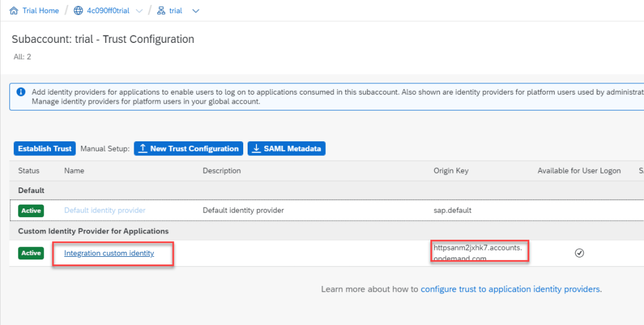644x325 pixels.
Task: Click the Trial Home house icon
Action: tap(14, 11)
